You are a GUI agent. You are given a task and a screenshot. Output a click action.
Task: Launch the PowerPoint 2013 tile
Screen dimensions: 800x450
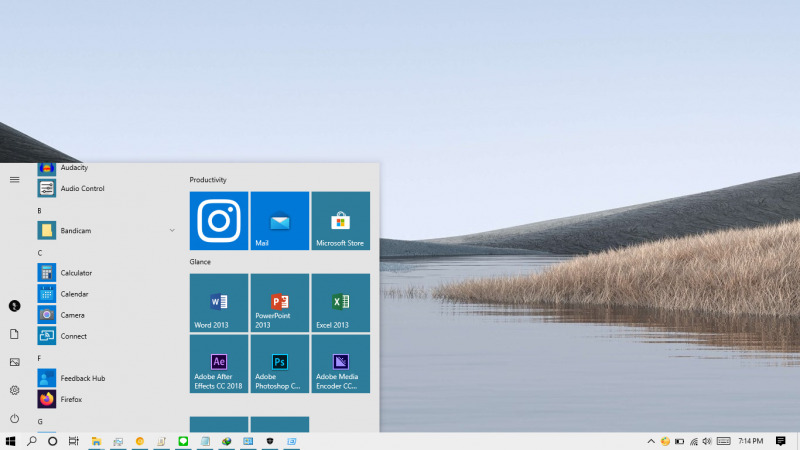coord(280,303)
